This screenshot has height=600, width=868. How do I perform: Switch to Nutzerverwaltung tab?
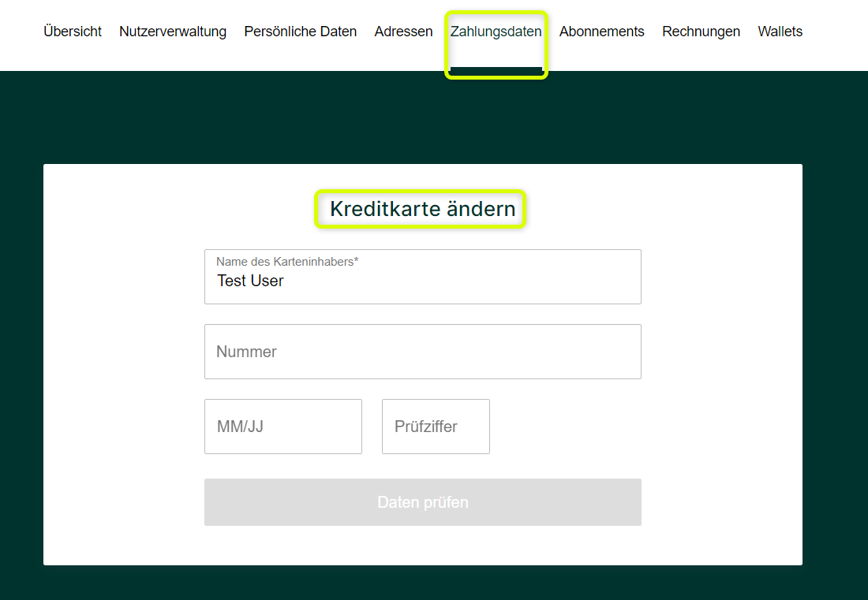click(x=173, y=32)
